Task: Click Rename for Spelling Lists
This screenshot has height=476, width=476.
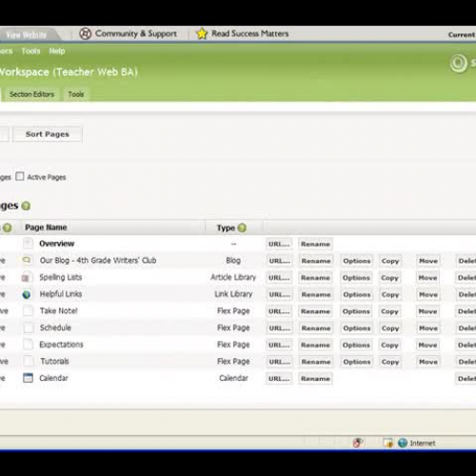Action: [x=315, y=278]
